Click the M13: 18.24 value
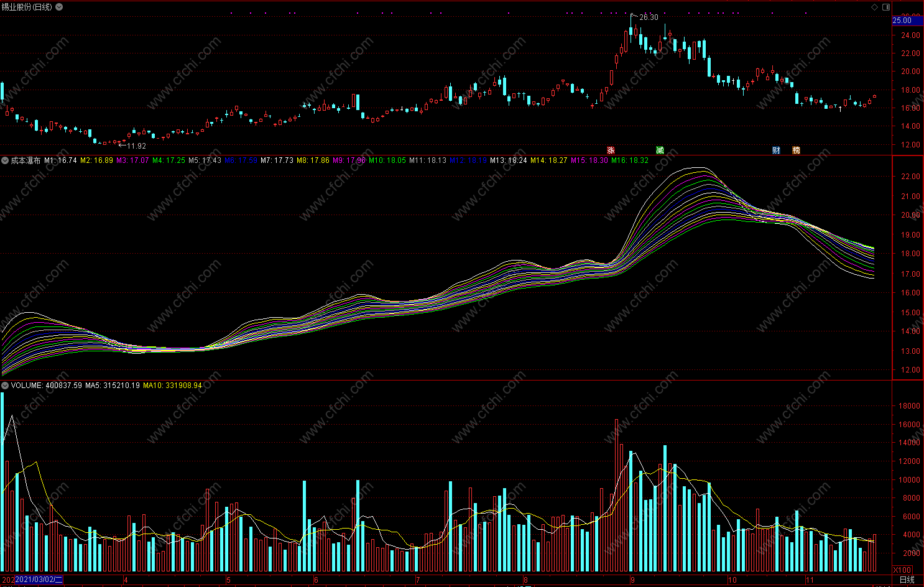Image resolution: width=924 pixels, height=587 pixels. (509, 160)
